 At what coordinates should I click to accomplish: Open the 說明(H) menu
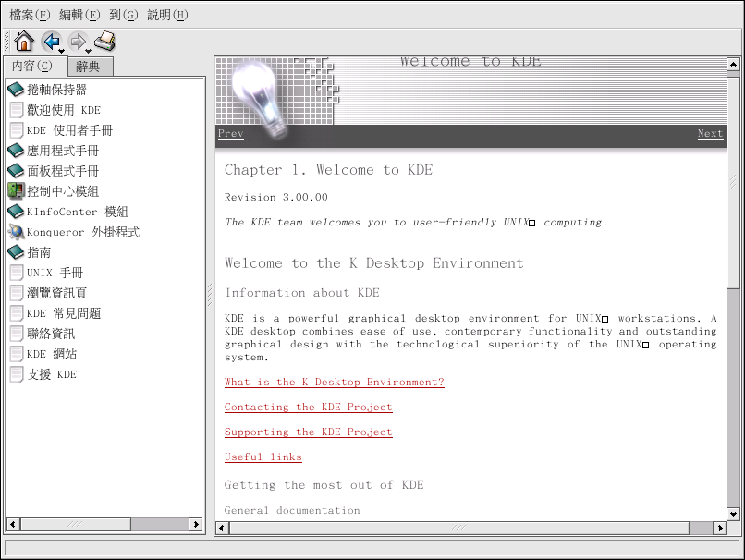[x=167, y=15]
